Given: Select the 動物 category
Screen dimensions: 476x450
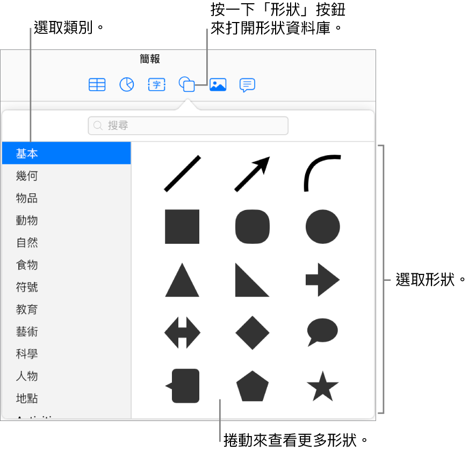Looking at the screenshot, I should pos(67,220).
